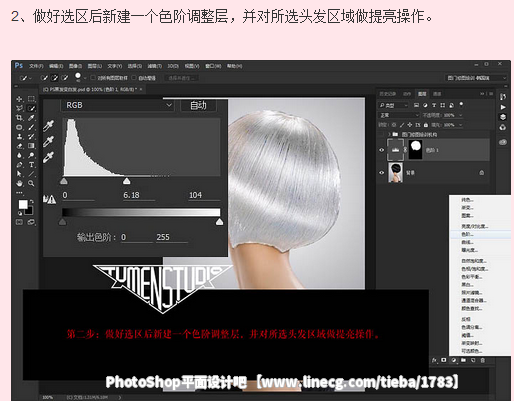Select the Spot Healing Brush tool
514x401 pixels.
[x=19, y=127]
